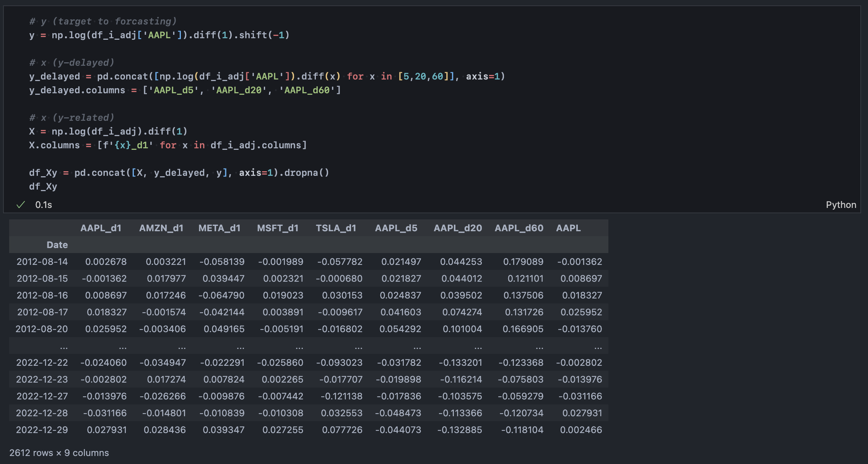
Task: Click the 0.002466 cell in the last row
Action: [x=581, y=430]
